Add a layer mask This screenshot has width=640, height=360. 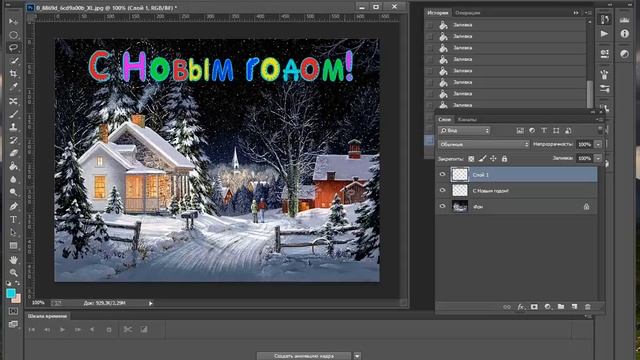point(534,307)
